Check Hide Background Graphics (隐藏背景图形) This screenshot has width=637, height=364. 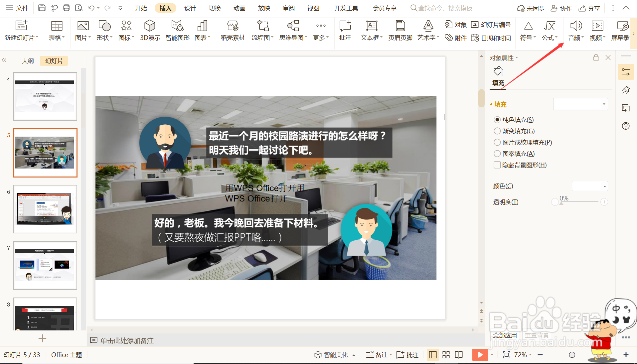[497, 165]
